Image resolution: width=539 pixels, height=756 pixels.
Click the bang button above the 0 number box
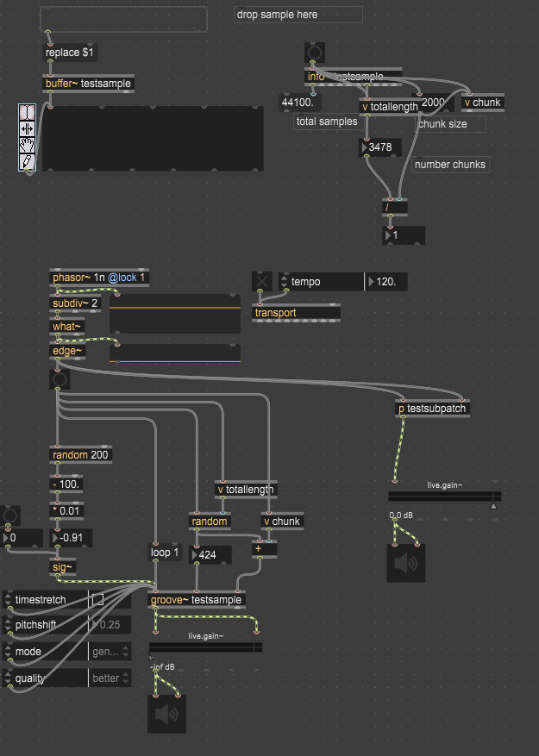click(9, 515)
